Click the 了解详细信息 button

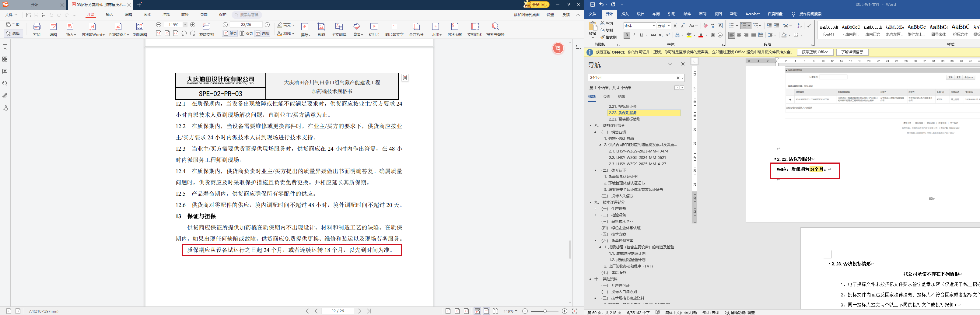click(x=852, y=52)
